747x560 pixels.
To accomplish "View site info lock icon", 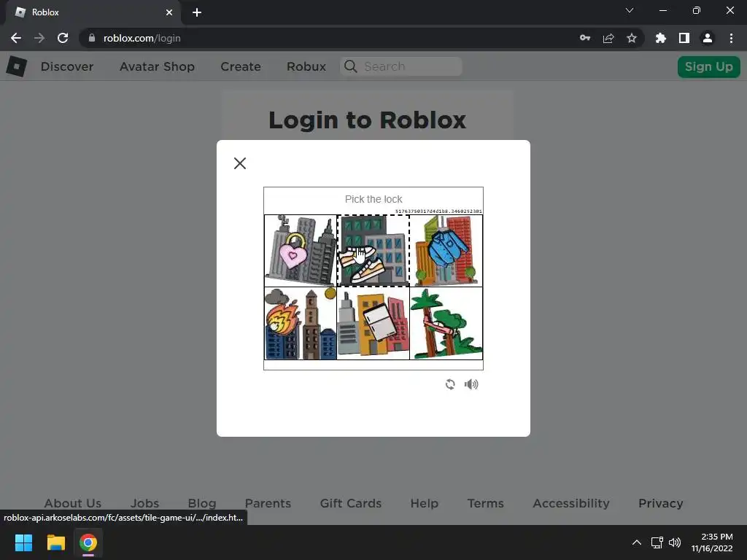I will coord(92,38).
